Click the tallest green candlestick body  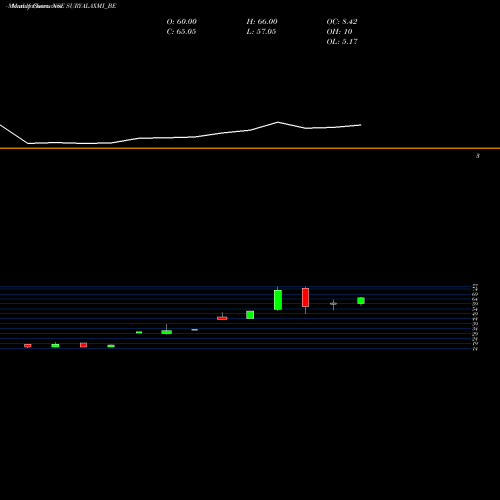click(278, 300)
